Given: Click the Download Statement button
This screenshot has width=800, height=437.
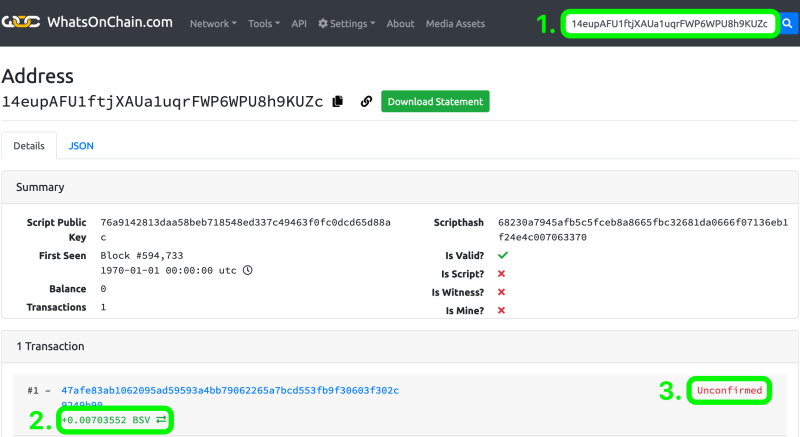Looking at the screenshot, I should 435,101.
